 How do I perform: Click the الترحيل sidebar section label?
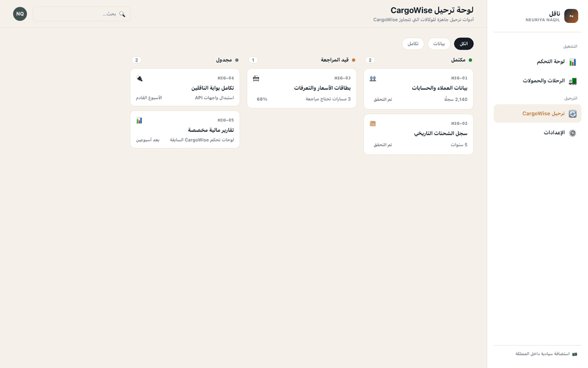point(571,98)
